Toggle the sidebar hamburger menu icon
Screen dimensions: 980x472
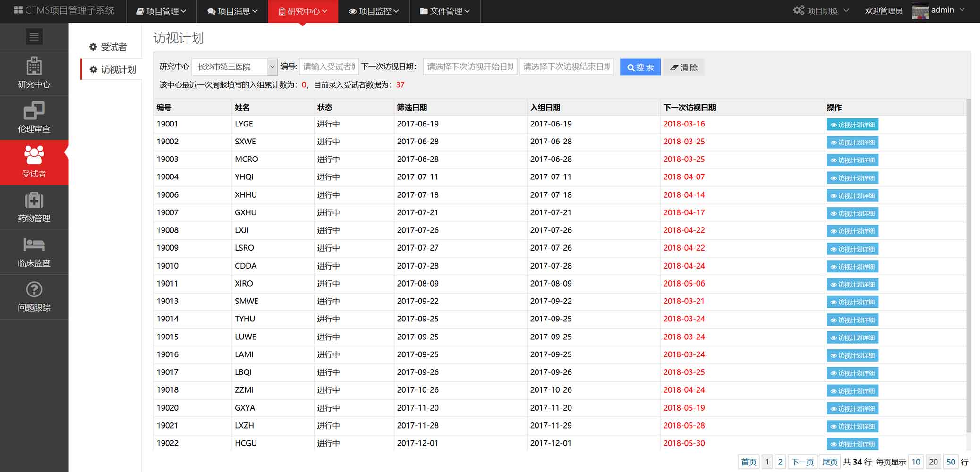coord(34,37)
